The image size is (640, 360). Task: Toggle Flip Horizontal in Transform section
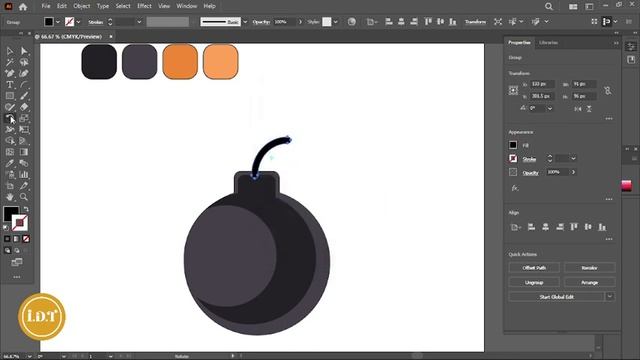[578, 109]
